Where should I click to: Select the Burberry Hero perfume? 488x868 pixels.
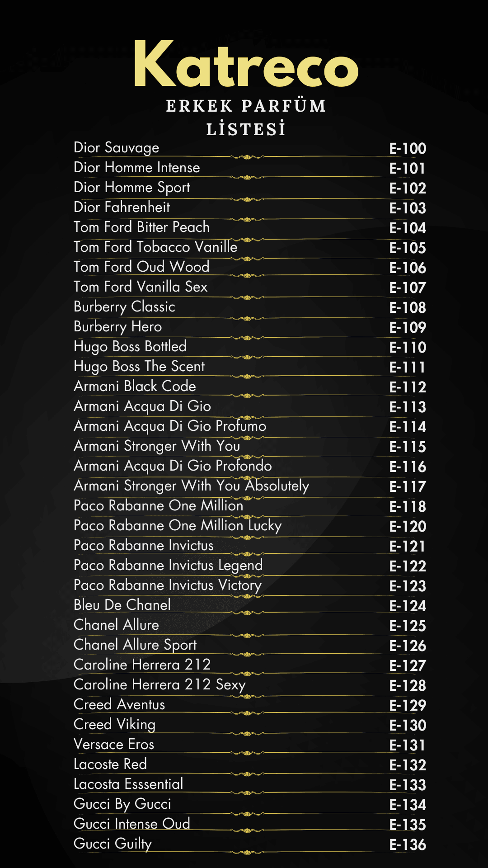(117, 327)
